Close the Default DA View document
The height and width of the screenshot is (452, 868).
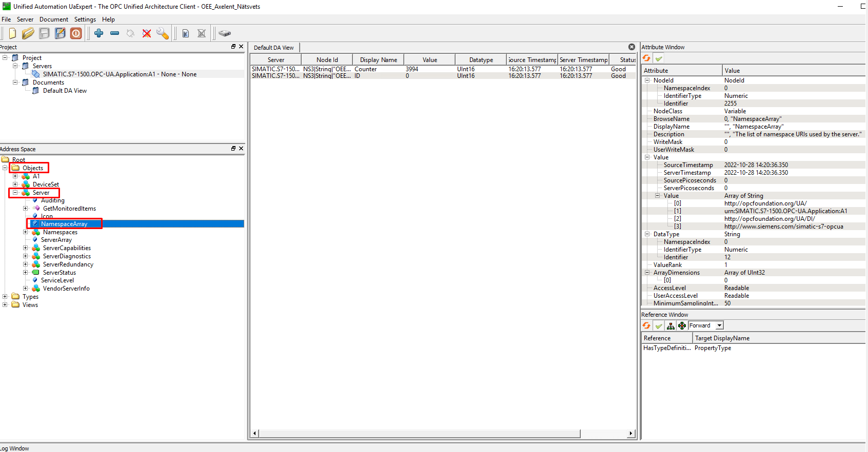click(632, 47)
